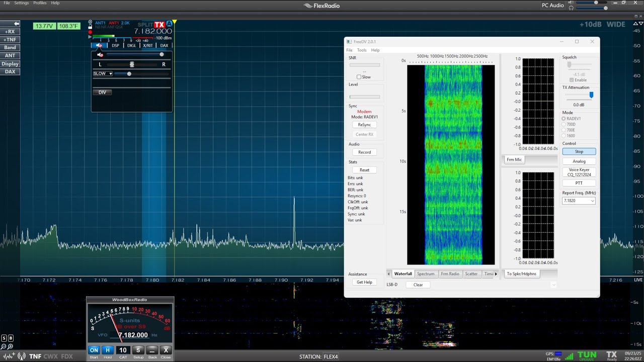Viewport: 644px width, 362px height.
Task: Open the ANT panel
Action: point(10,56)
